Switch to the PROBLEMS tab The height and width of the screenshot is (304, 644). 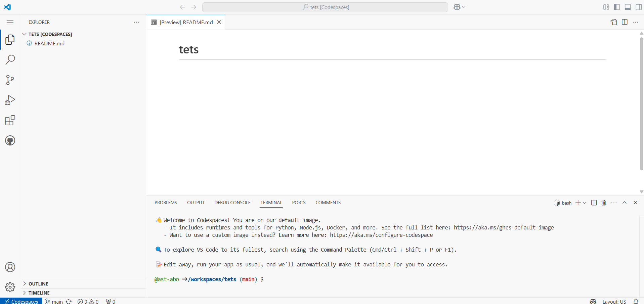click(166, 203)
